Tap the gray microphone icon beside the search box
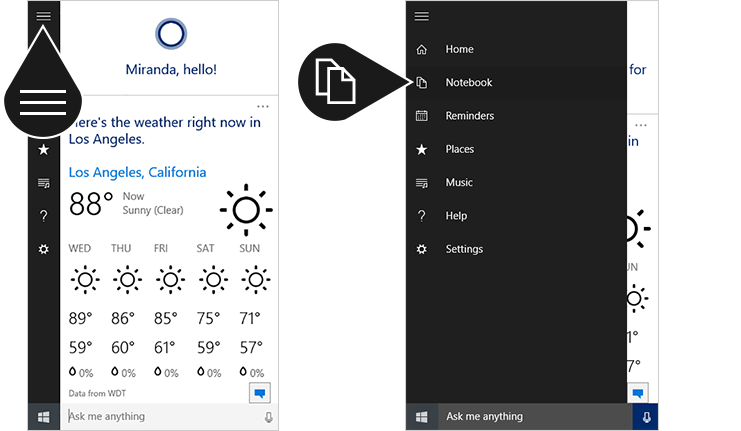 point(268,417)
